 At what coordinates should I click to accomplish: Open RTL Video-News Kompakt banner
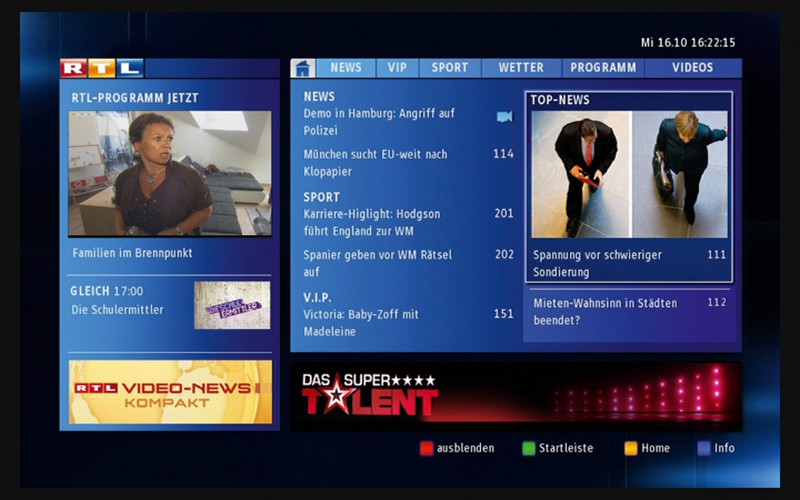tap(170, 392)
